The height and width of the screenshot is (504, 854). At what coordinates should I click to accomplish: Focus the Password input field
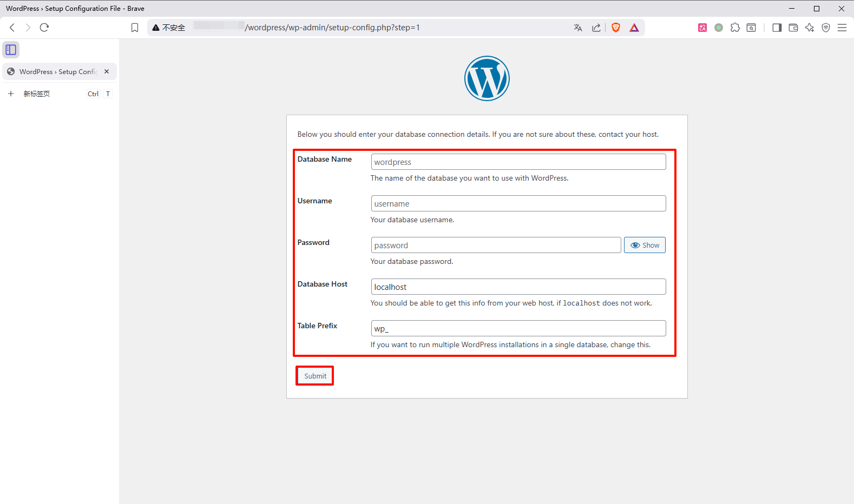click(496, 245)
